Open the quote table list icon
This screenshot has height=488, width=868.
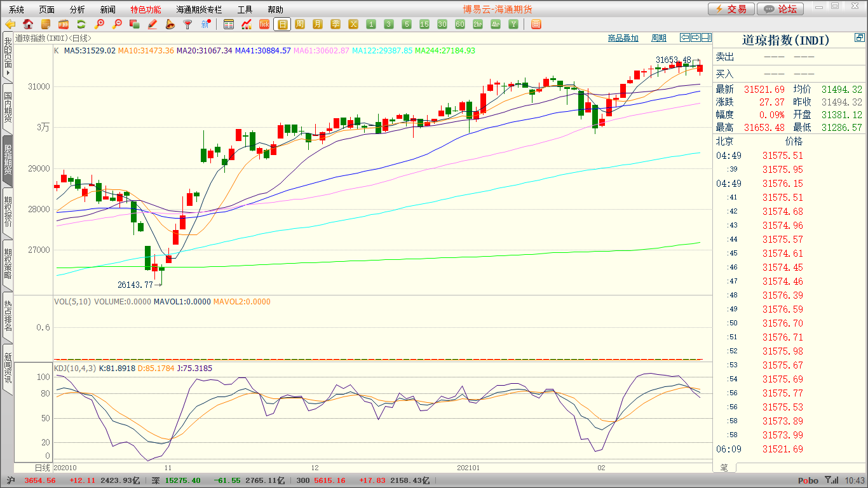click(x=229, y=24)
